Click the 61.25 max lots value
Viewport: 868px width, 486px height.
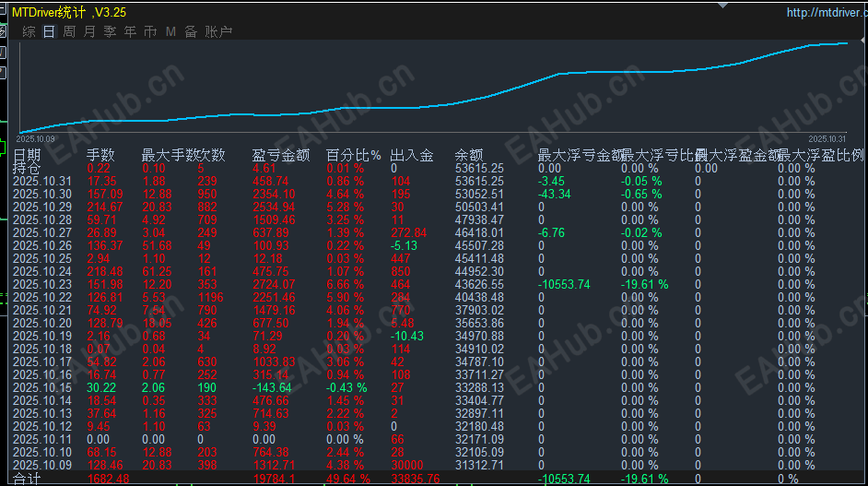[157, 271]
